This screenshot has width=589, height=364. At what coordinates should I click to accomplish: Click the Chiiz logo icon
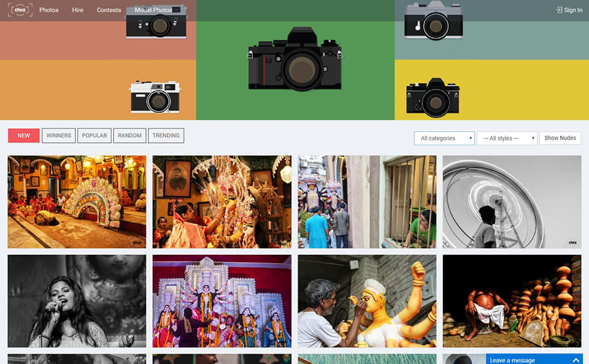(x=20, y=10)
